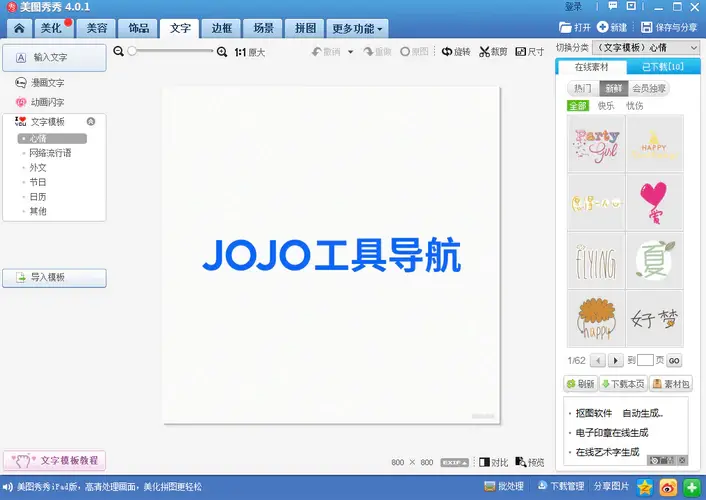Open the feedback chat bubble icon
Viewport: 706px width, 500px height.
coord(613,6)
